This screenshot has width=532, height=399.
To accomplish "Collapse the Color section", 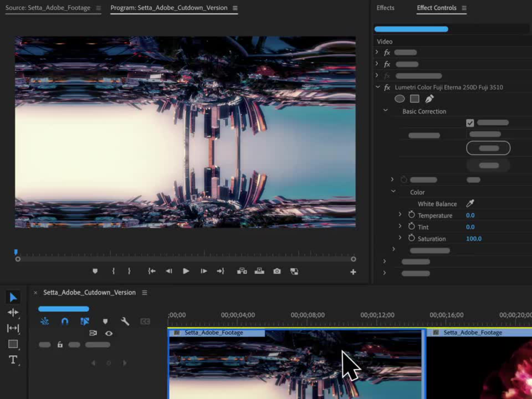I will (x=393, y=191).
